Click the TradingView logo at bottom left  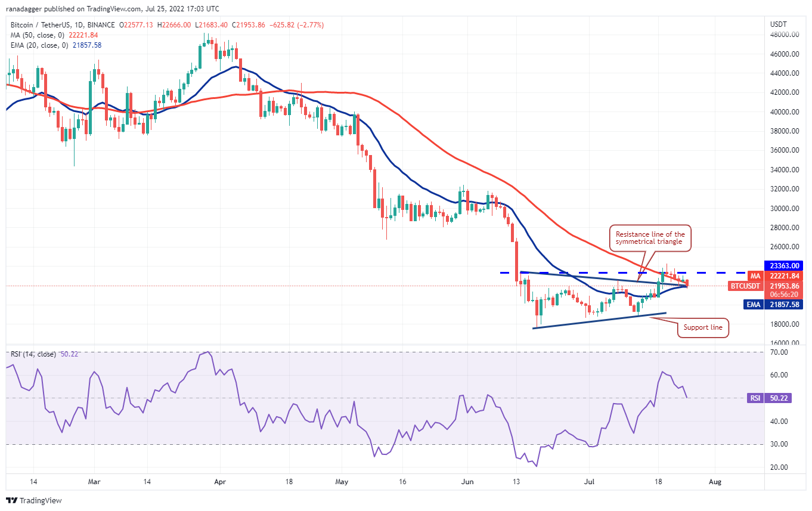click(x=34, y=500)
